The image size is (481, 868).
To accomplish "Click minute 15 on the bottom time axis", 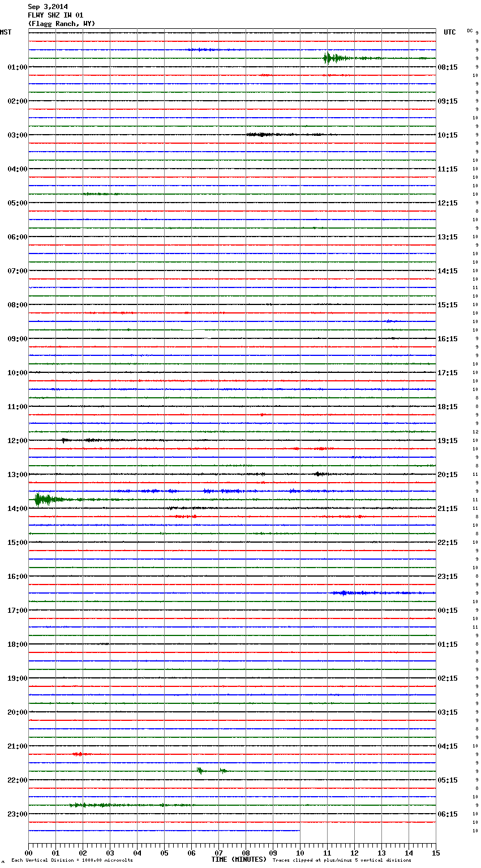I will 436,853.
